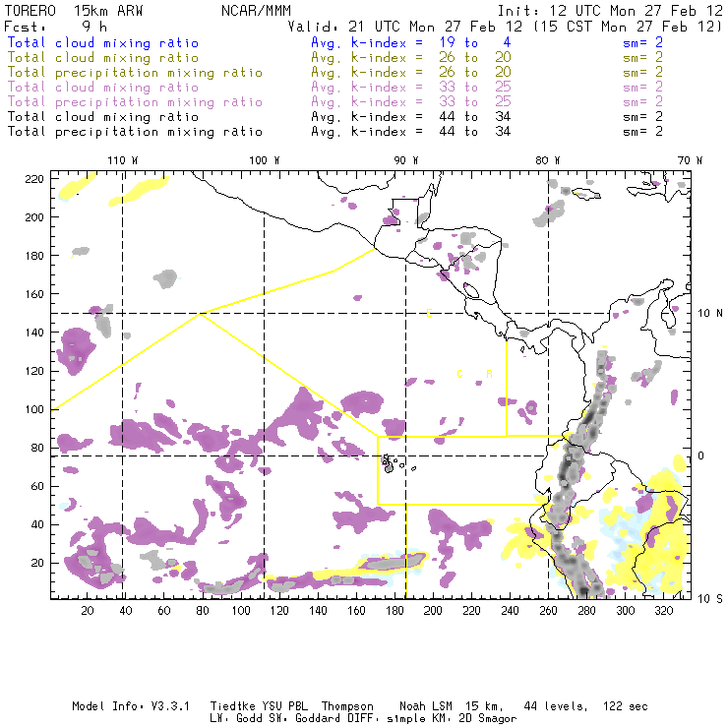The height and width of the screenshot is (728, 728).
Task: Click the 'Noah LSM' footer text
Action: pos(426,706)
